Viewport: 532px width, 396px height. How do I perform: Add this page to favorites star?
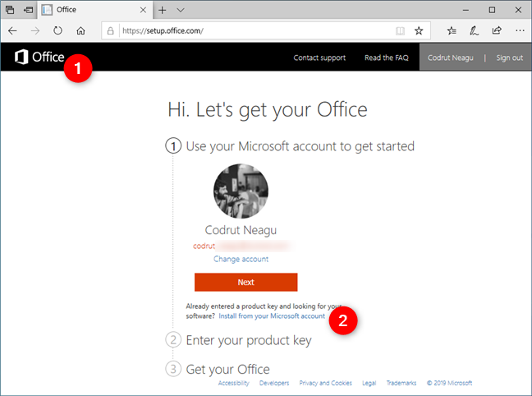pyautogui.click(x=419, y=30)
